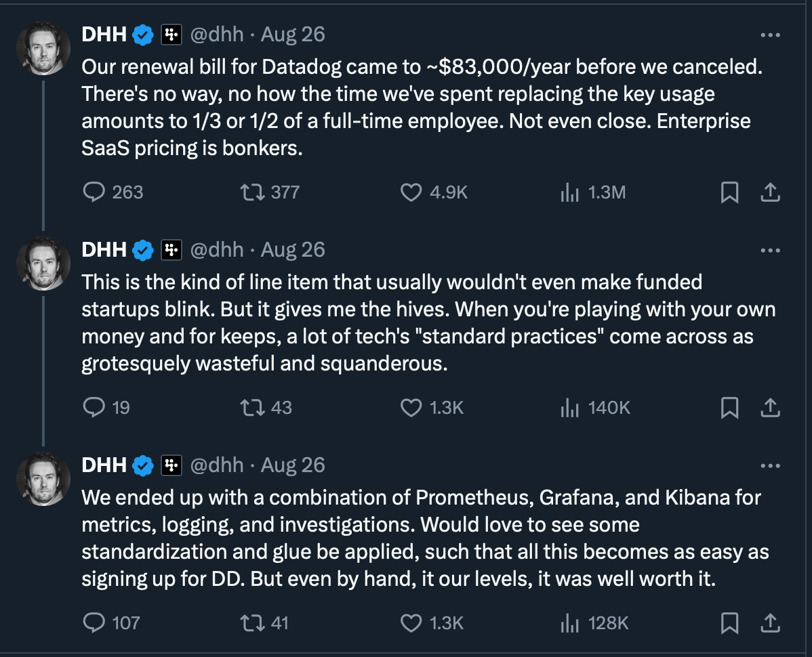Open more options on the second tweet
The height and width of the screenshot is (657, 812).
coord(771,250)
